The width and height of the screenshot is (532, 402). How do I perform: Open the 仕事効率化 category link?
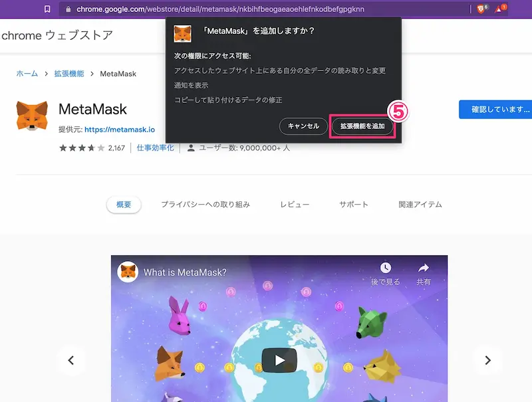click(155, 148)
